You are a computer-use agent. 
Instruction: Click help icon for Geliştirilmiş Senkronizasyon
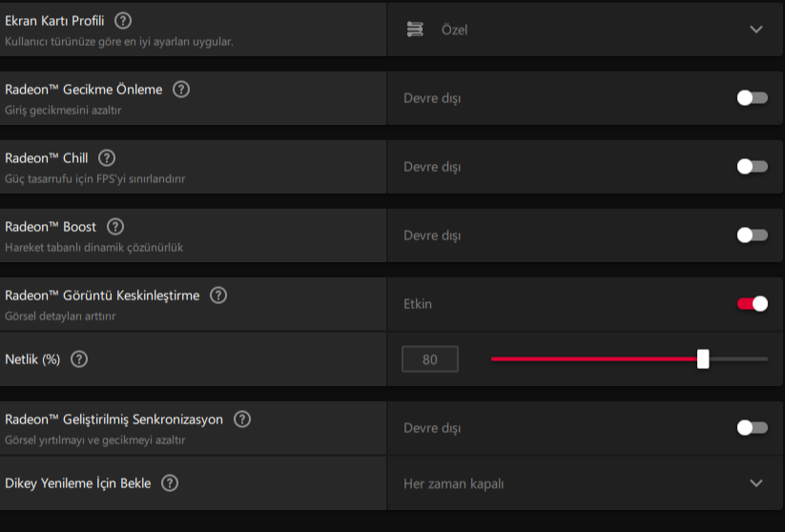242,419
